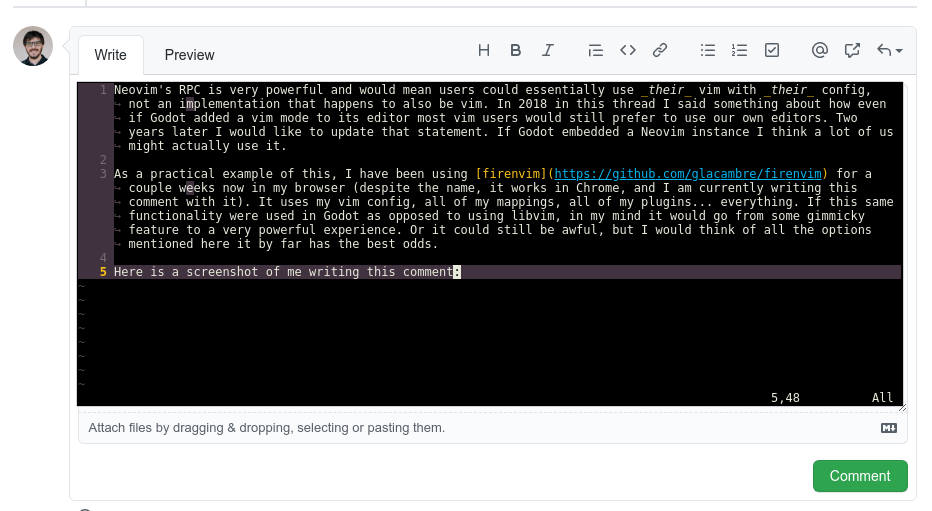Insert a quote block
Screen dimensions: 932x511
point(596,51)
